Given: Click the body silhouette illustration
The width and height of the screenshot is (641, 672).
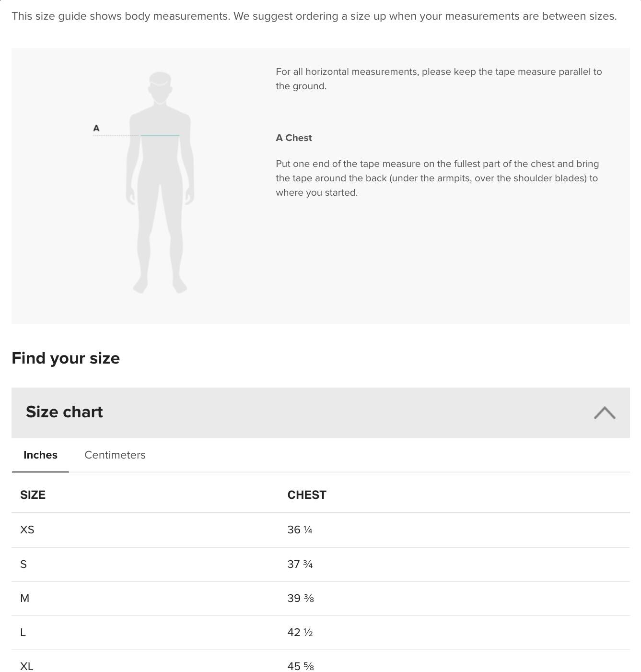Looking at the screenshot, I should [x=160, y=183].
